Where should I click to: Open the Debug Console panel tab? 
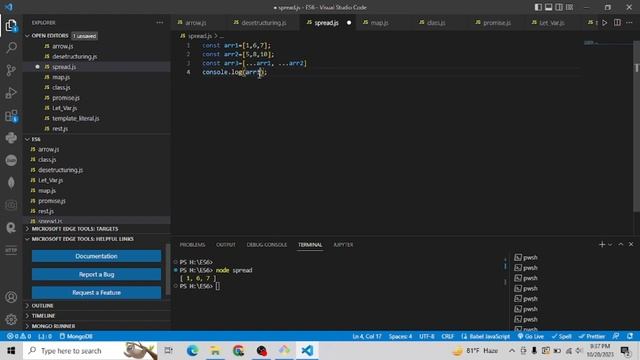[x=267, y=244]
